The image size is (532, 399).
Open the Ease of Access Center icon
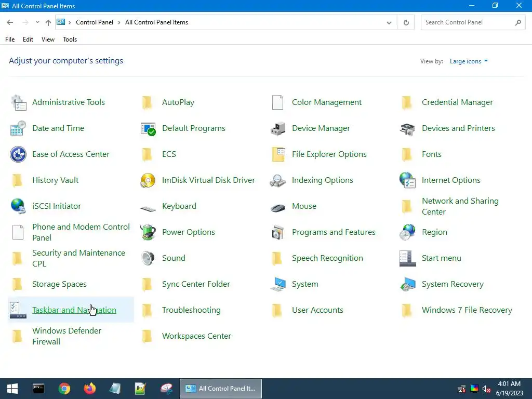[18, 154]
